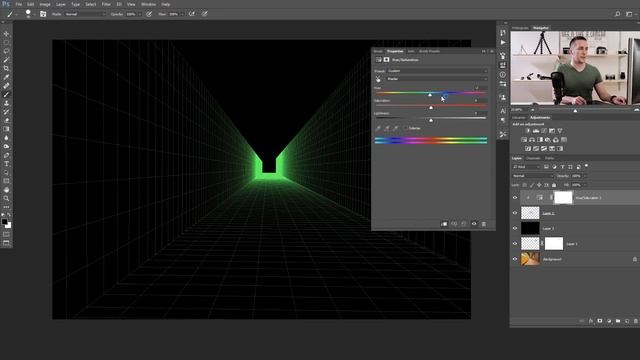
Task: Switch to the Channels tab
Action: [x=533, y=158]
